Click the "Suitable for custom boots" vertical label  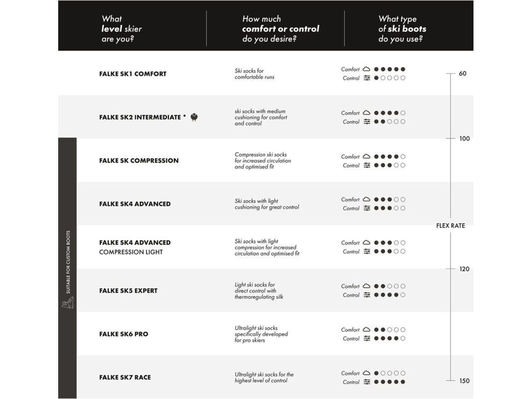coord(68,262)
